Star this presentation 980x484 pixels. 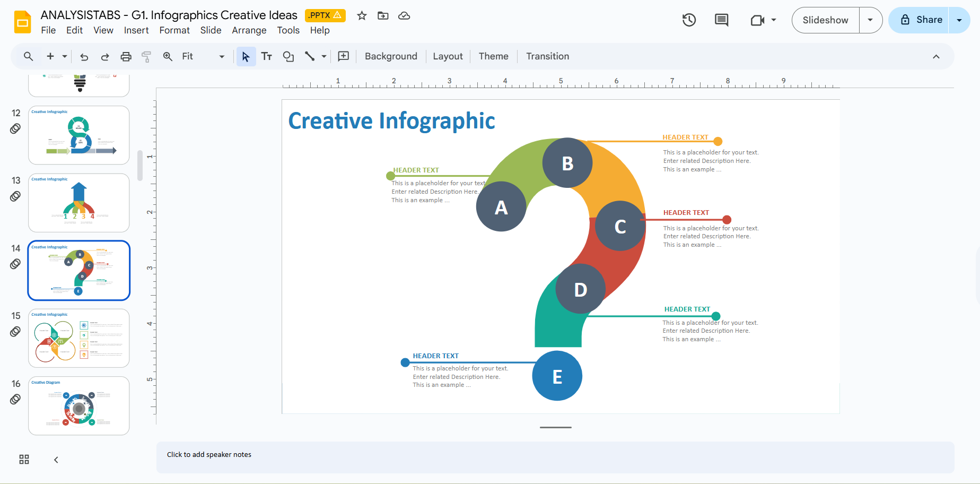[362, 16]
